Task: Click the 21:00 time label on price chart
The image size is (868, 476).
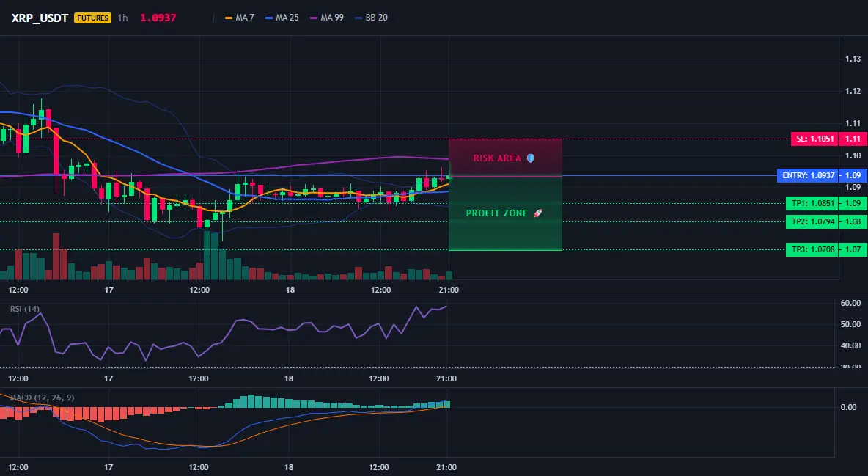Action: 449,290
